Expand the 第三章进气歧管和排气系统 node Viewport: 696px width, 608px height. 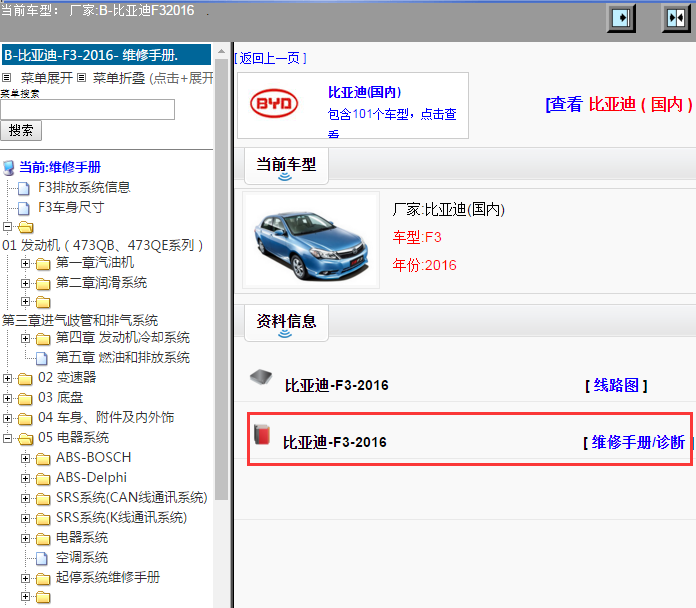point(25,301)
